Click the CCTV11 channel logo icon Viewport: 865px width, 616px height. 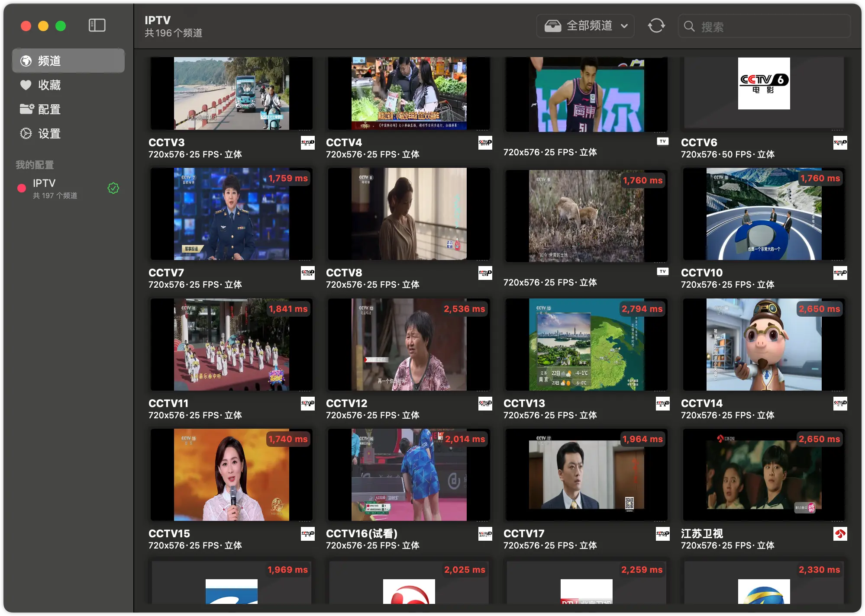click(308, 404)
